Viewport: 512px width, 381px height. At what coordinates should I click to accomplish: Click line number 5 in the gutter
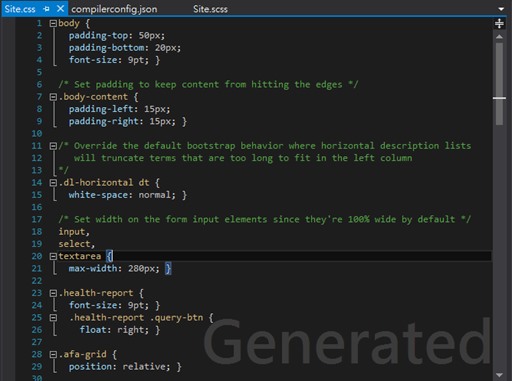coord(39,73)
